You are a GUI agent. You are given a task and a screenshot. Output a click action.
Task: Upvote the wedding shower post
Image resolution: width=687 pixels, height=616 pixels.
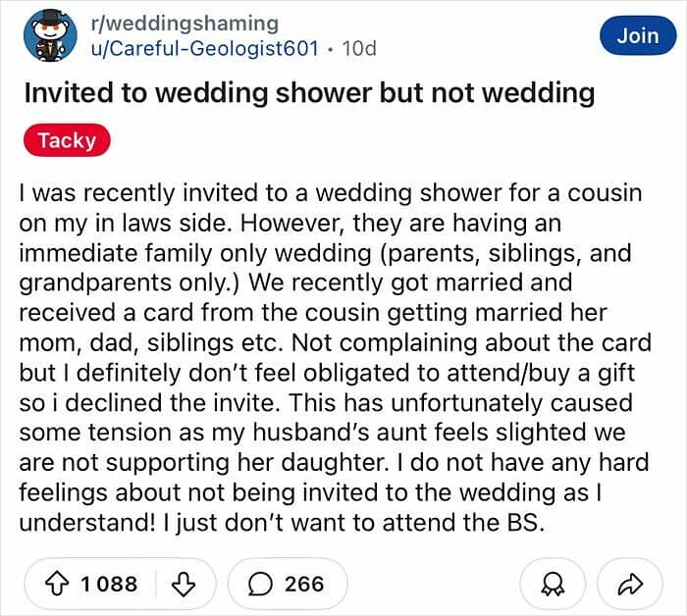click(59, 585)
